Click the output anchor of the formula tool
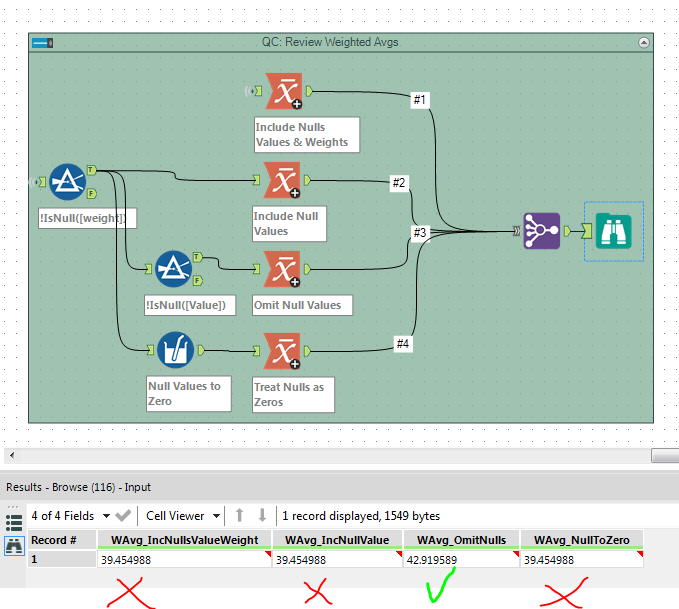Screen dimensions: 679x609 (x=201, y=350)
